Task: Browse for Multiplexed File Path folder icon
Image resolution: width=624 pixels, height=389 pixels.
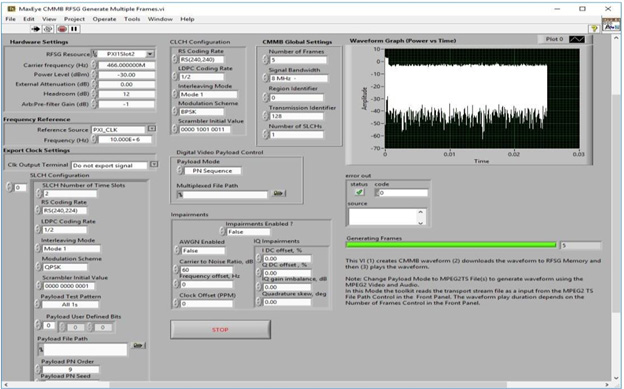Action: coord(278,193)
